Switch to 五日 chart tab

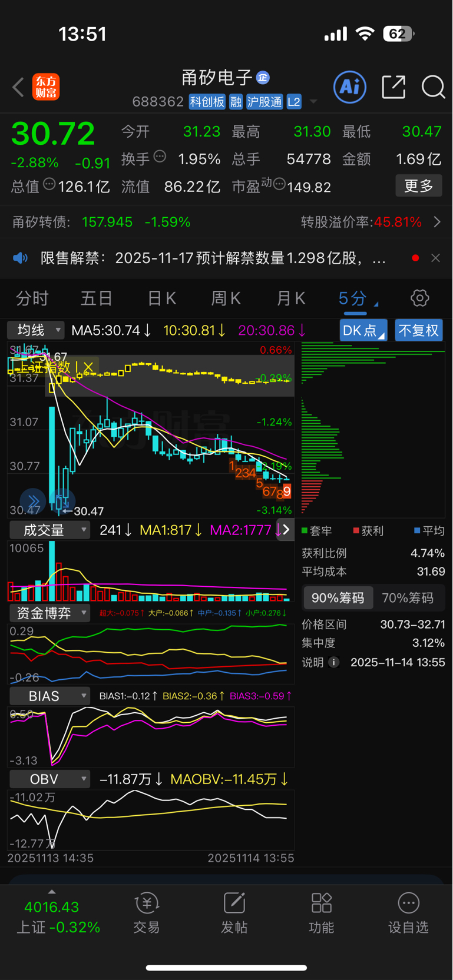click(97, 298)
